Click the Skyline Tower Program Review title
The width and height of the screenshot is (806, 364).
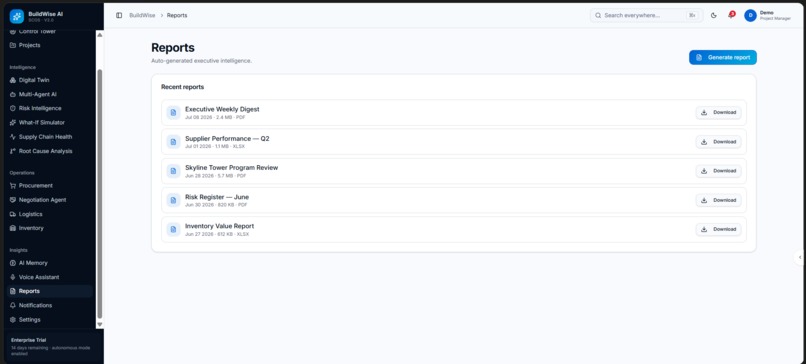pyautogui.click(x=231, y=168)
